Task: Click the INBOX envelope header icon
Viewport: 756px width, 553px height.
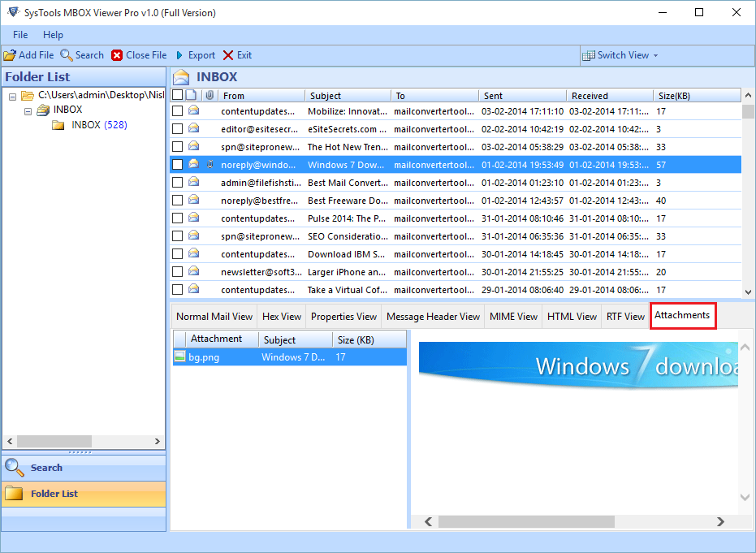Action: tap(181, 77)
